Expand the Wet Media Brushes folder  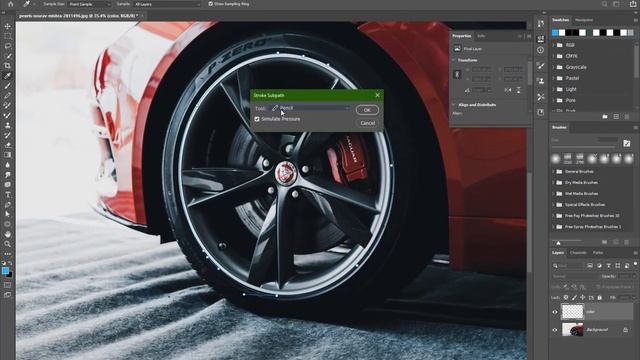554,193
